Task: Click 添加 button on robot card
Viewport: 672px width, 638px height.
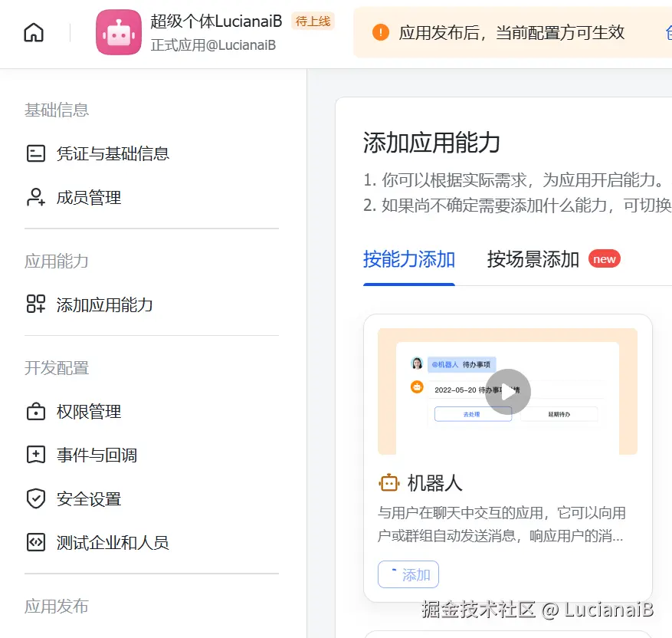Action: pos(408,574)
